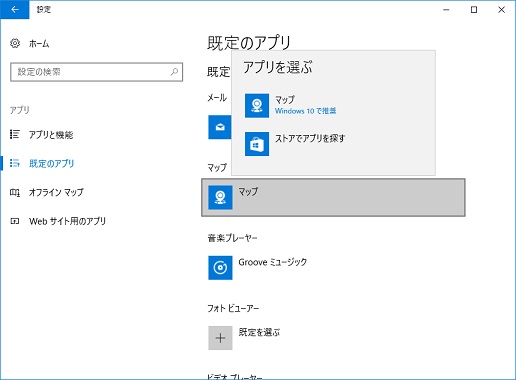Click the マップ app icon in the popup
This screenshot has height=380, width=516.
(257, 106)
